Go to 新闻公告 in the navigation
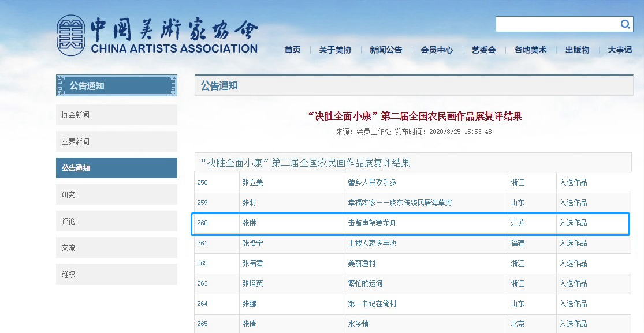Image resolution: width=644 pixels, height=333 pixels. [x=386, y=50]
